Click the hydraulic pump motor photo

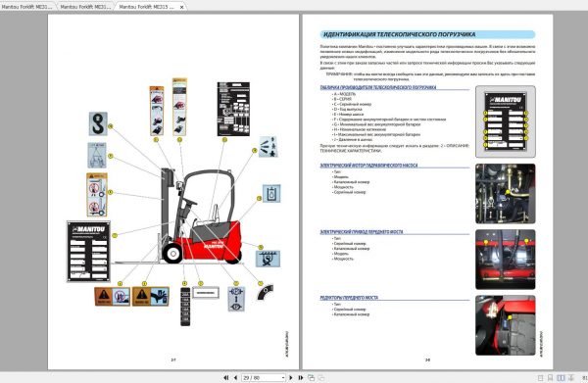tap(506, 193)
